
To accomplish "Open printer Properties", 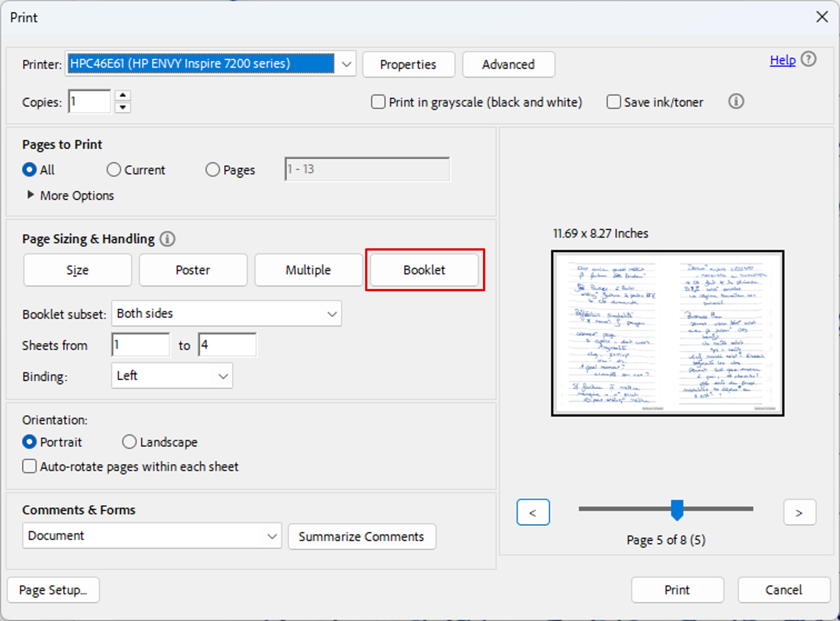I will [408, 65].
